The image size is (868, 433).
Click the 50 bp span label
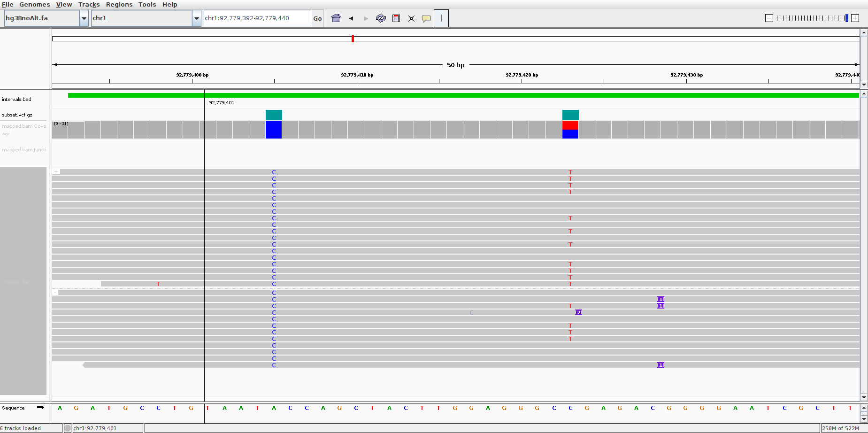click(455, 65)
